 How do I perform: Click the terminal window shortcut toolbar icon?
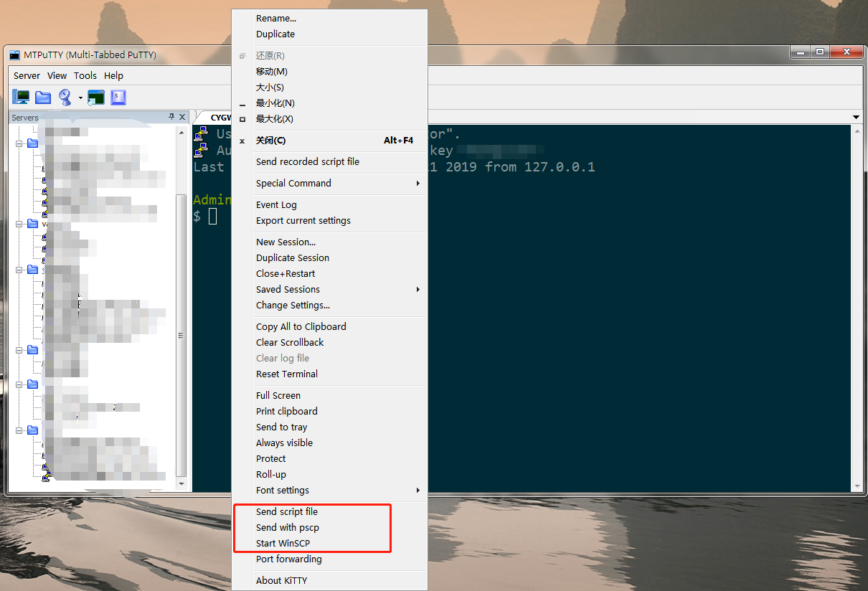point(95,98)
